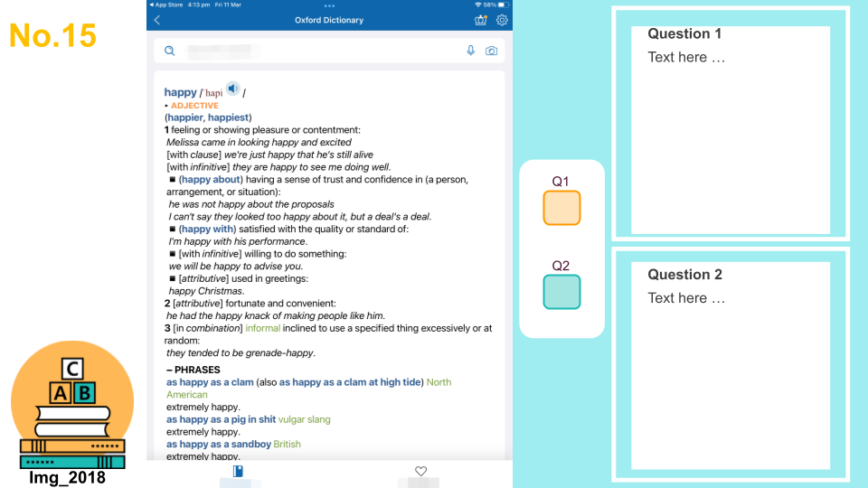
Task: Open the 'happy about' phrase link
Action: pyautogui.click(x=211, y=179)
